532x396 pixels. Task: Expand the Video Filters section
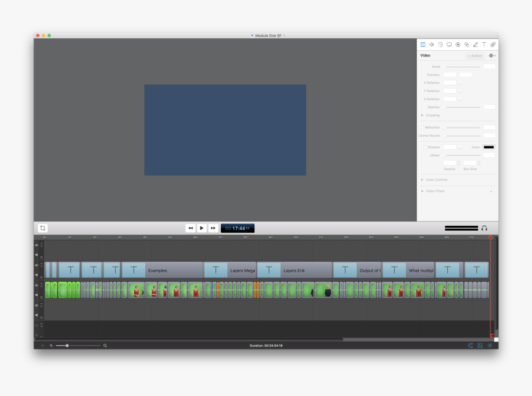pos(423,191)
